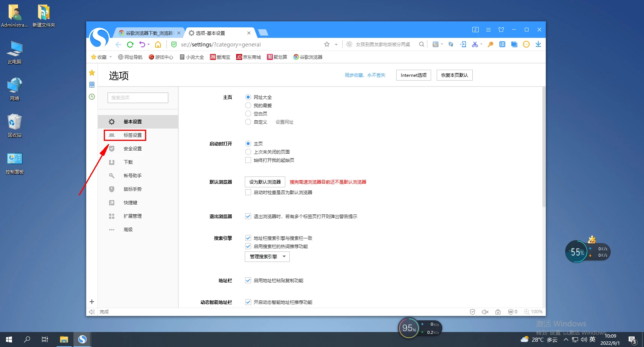This screenshot has height=347, width=644.
Task: Go back with the back arrow
Action: tap(118, 45)
